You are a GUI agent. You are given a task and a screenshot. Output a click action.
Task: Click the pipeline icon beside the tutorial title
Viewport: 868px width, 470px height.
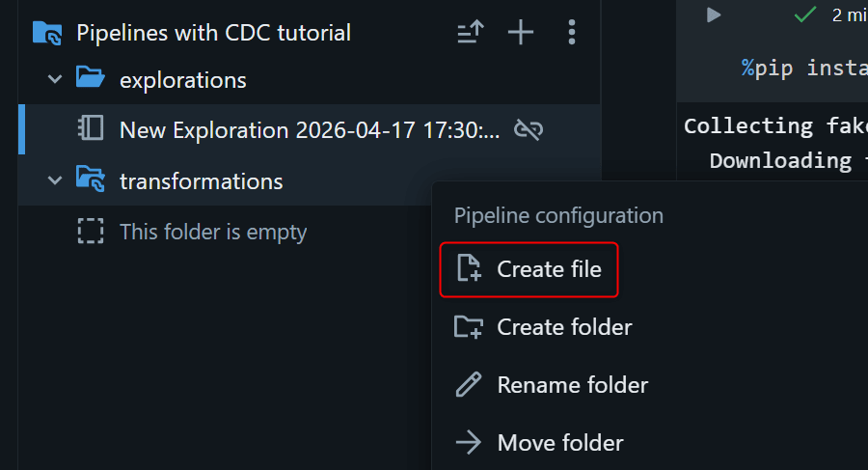(47, 33)
